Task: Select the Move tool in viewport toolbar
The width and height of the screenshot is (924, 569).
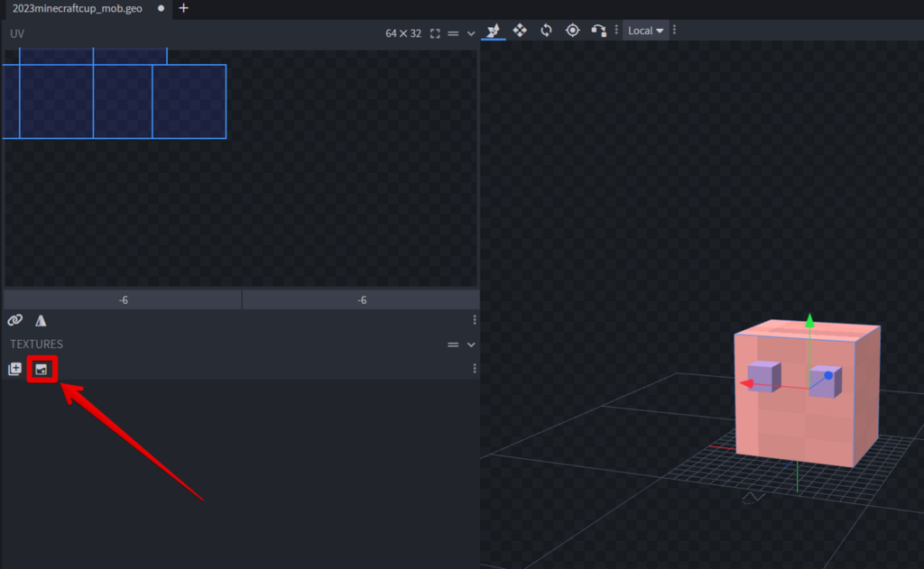Action: 493,31
